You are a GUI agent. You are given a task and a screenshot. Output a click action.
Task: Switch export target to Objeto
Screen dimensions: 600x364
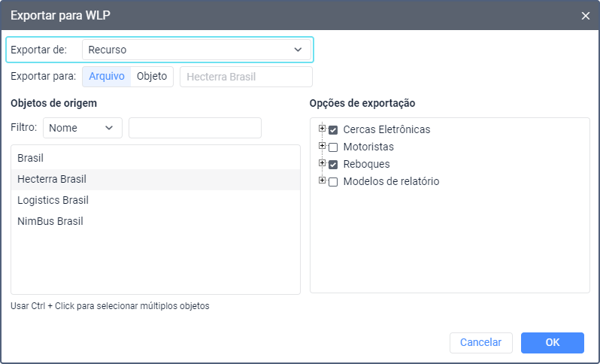[x=152, y=76]
